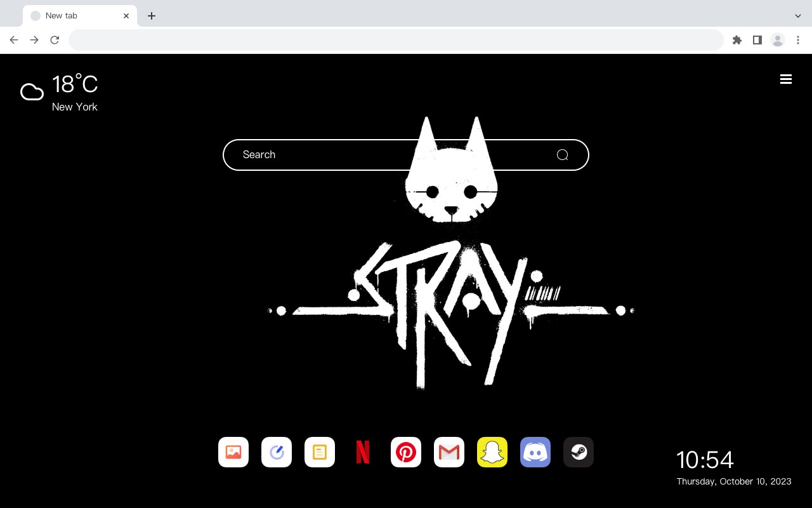
Task: Click inside the Search box
Action: [406, 155]
